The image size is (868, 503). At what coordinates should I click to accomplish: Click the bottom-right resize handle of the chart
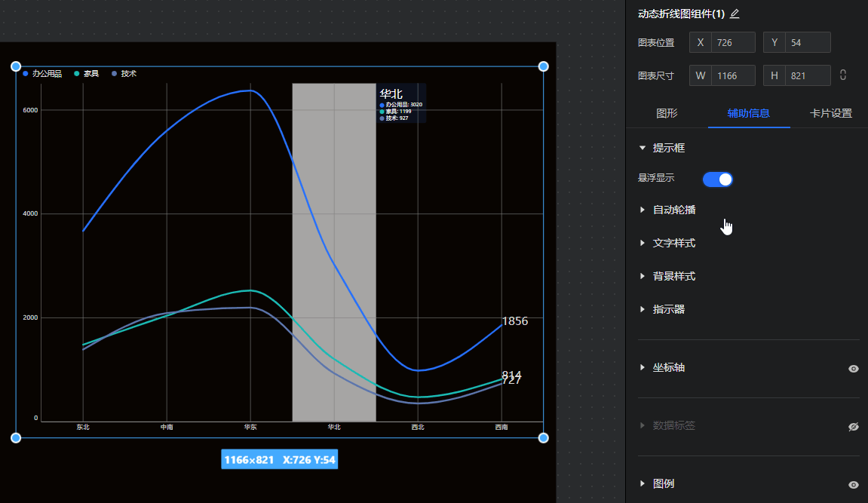pos(543,437)
